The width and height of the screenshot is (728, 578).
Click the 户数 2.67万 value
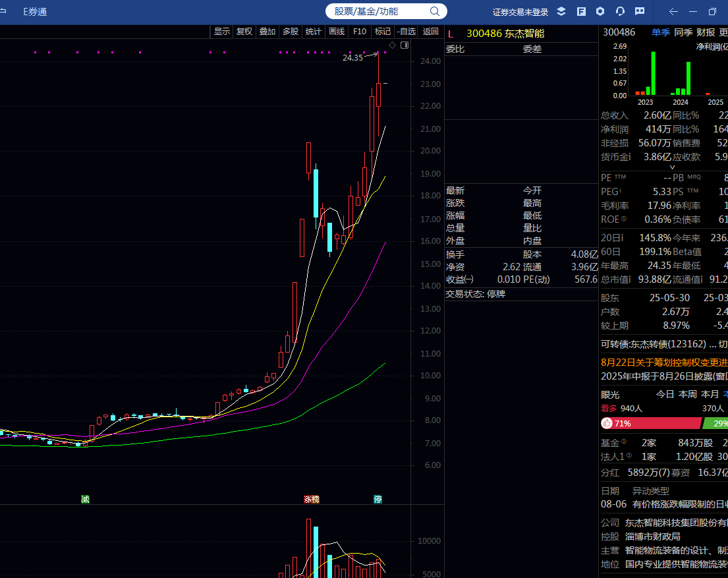point(675,312)
